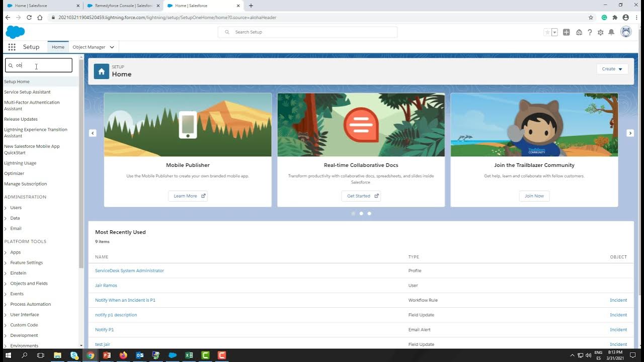This screenshot has width=644, height=362.
Task: Open the Setup gear menu
Action: 600,32
